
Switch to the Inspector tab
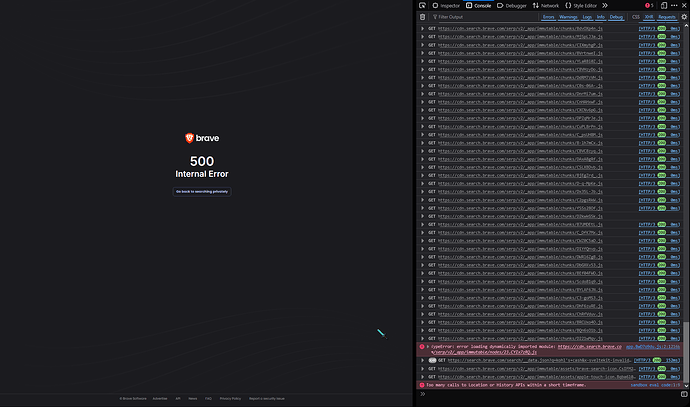coord(446,5)
